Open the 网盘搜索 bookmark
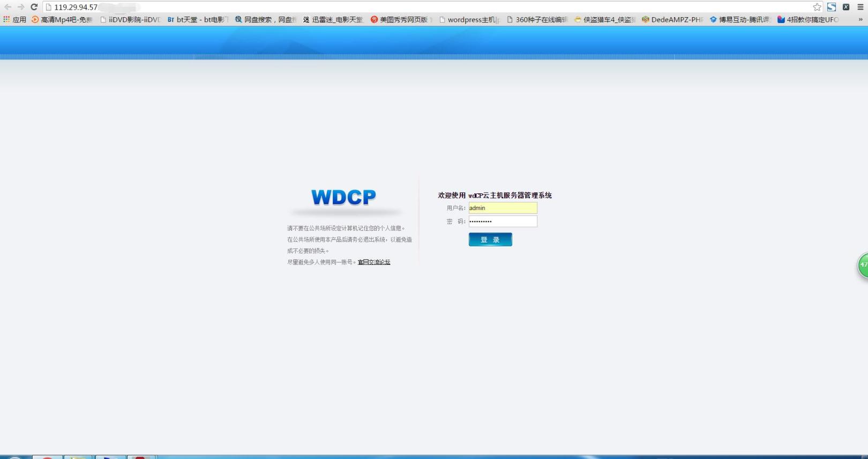The height and width of the screenshot is (459, 868). point(265,19)
